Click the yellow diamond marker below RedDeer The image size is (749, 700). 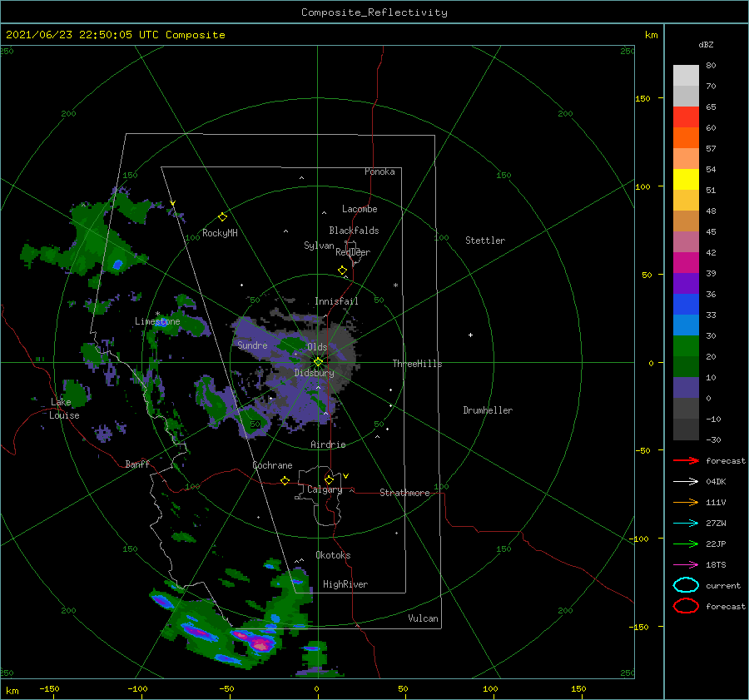[x=342, y=271]
